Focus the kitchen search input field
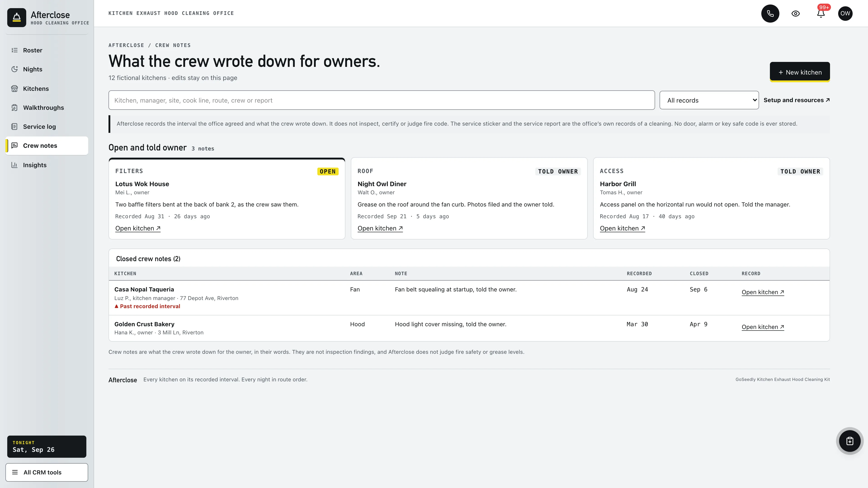 point(381,100)
